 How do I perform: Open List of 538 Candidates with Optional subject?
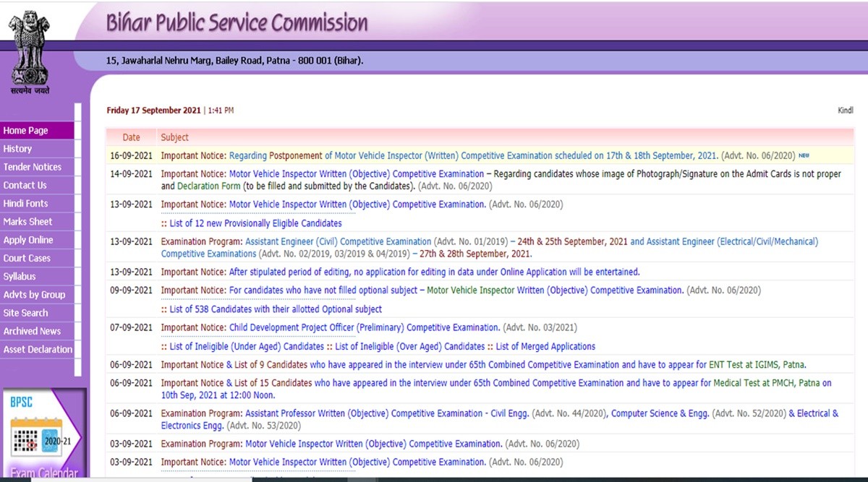click(x=275, y=309)
